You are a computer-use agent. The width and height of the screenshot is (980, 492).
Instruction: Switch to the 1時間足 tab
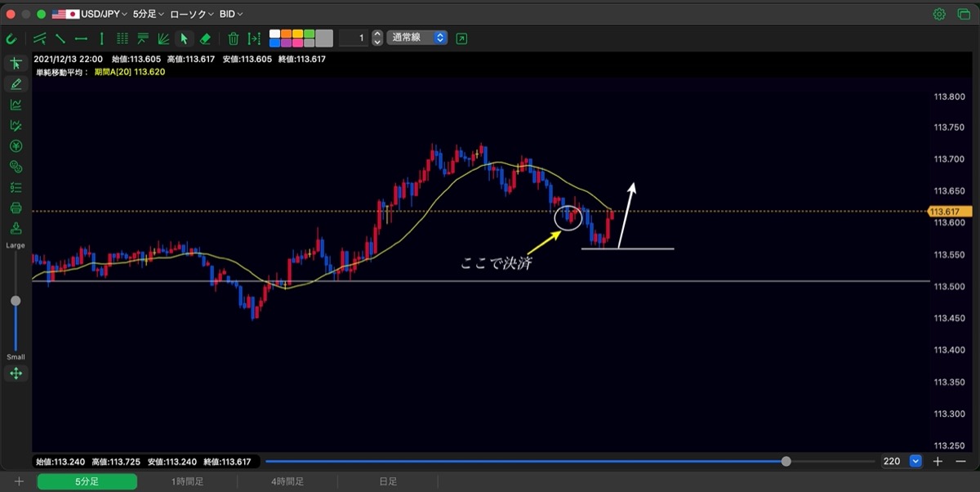[187, 482]
